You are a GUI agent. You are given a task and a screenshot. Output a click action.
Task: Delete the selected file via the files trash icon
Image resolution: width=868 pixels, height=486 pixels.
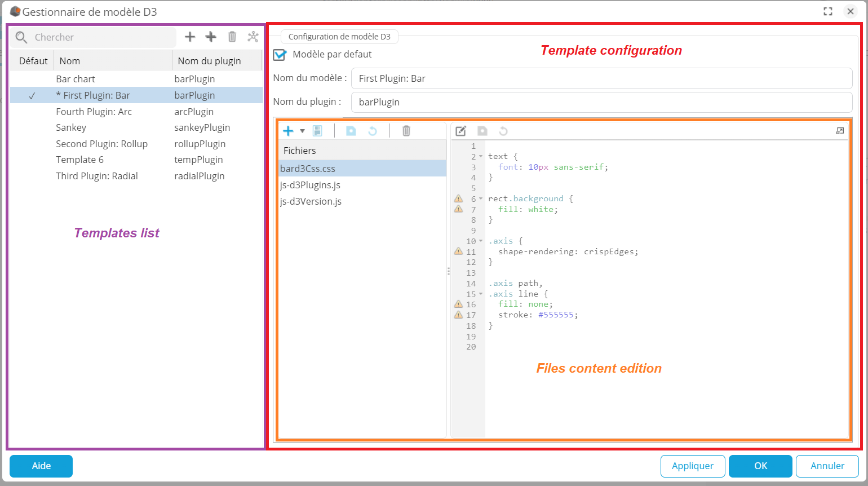point(406,131)
